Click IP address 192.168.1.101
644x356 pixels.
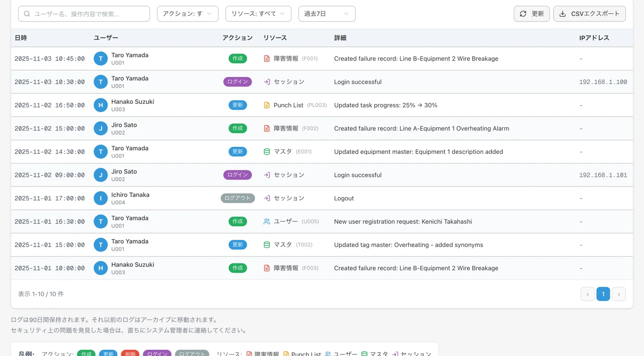point(603,175)
